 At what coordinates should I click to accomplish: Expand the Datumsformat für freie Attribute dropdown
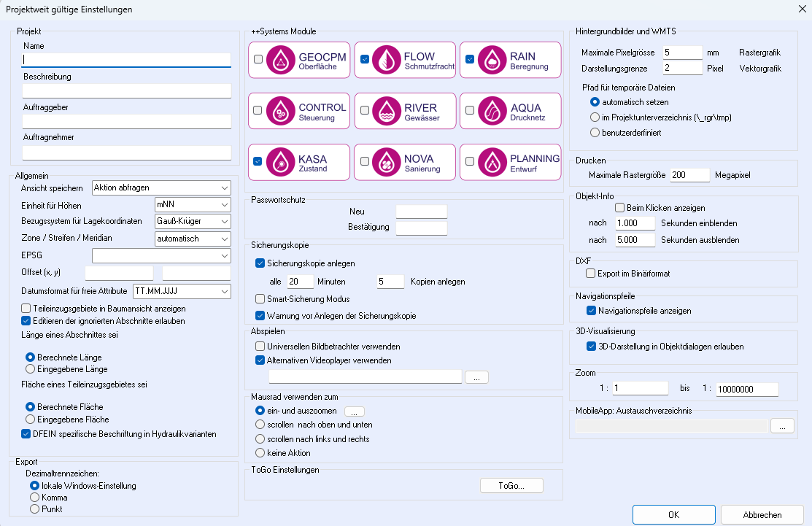(x=182, y=291)
